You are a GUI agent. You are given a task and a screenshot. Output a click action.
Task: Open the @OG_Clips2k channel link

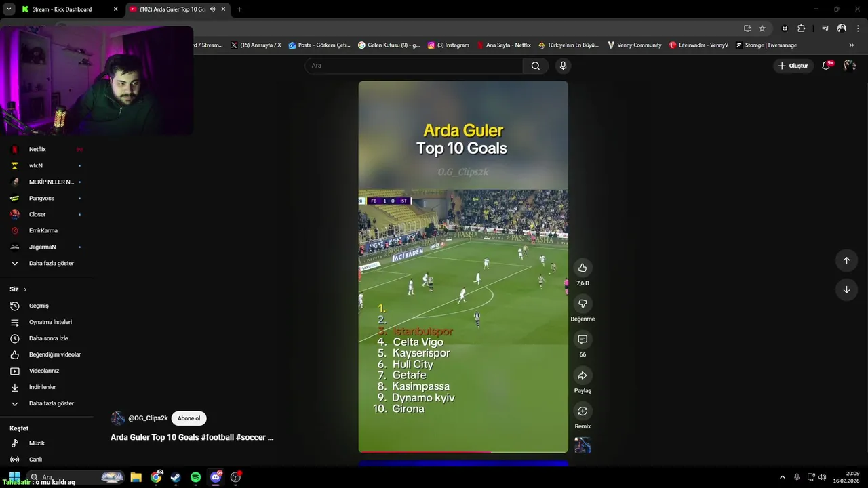tap(148, 418)
